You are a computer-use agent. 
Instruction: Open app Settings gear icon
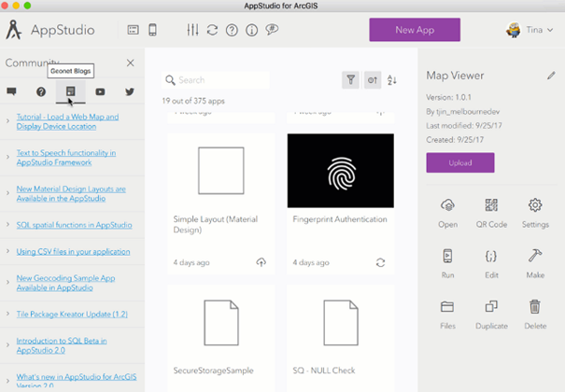pos(535,205)
